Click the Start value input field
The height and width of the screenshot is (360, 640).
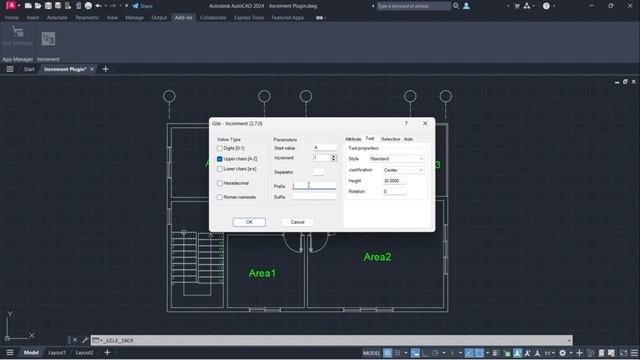[x=325, y=147]
